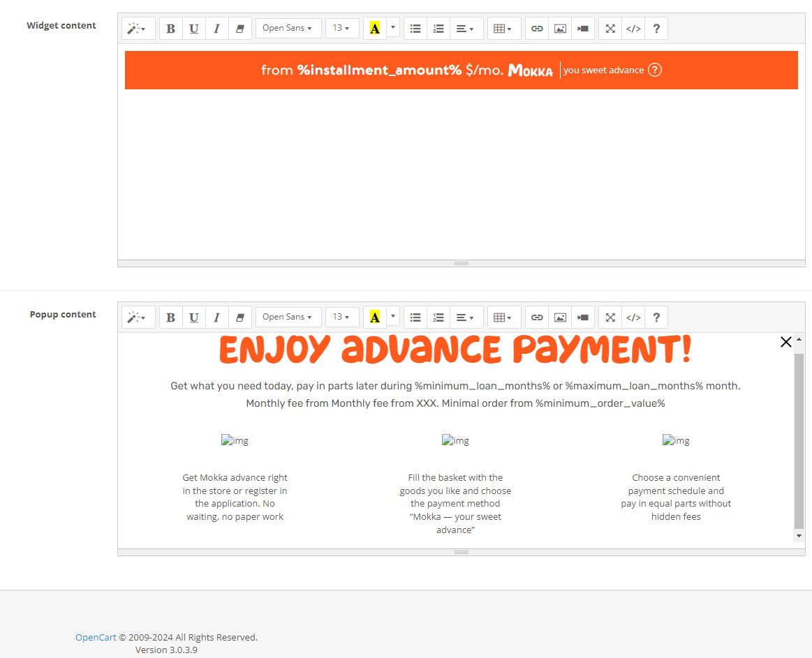This screenshot has height=658, width=812.
Task: Click resize handle below Popup content editor
Action: [x=462, y=553]
